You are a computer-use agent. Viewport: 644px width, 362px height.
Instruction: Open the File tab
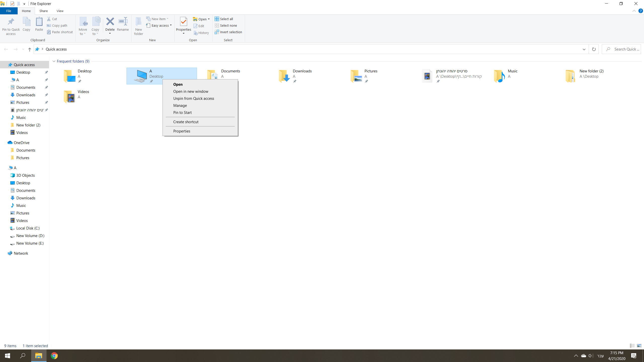(x=9, y=11)
